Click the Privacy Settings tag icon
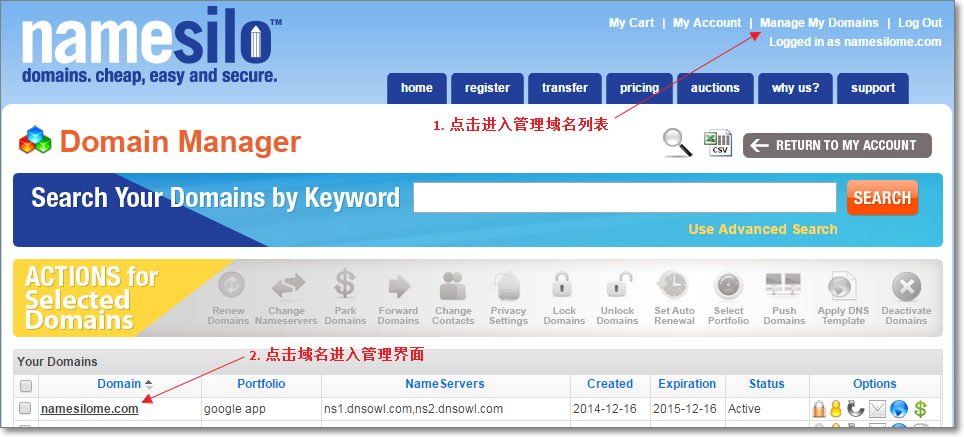This screenshot has height=437, width=964. click(506, 285)
